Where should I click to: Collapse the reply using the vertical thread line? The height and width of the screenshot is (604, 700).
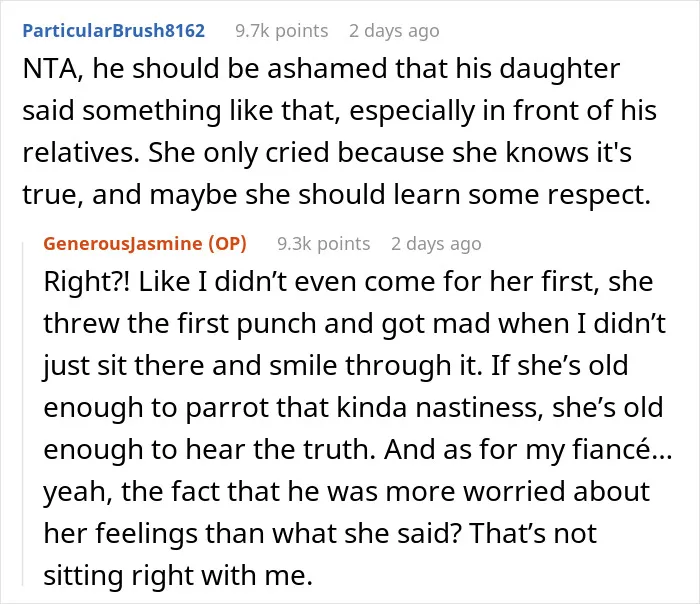pyautogui.click(x=23, y=413)
